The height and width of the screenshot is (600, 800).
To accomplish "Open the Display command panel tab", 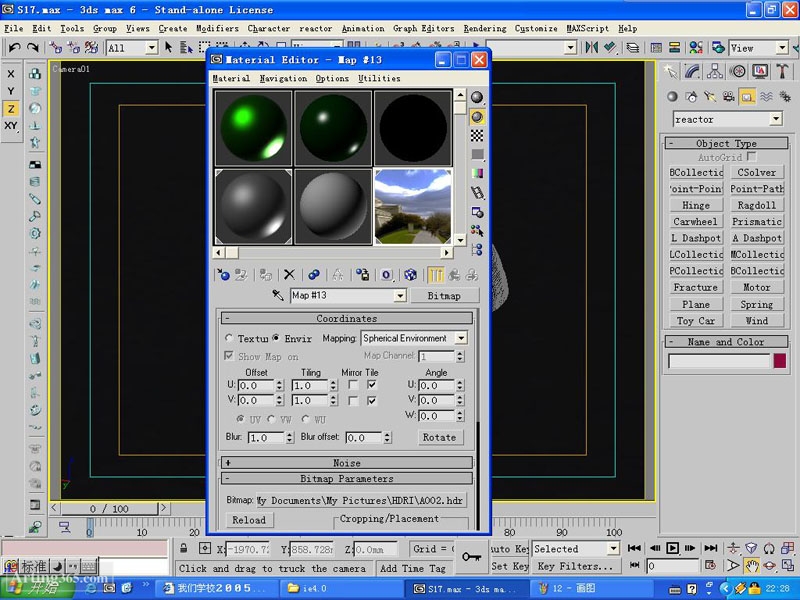I will click(760, 71).
